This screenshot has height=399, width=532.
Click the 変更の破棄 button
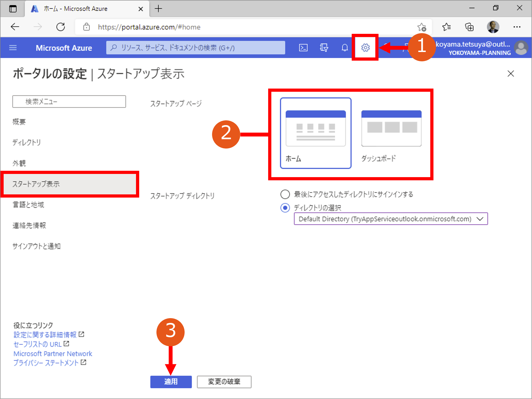tap(224, 382)
